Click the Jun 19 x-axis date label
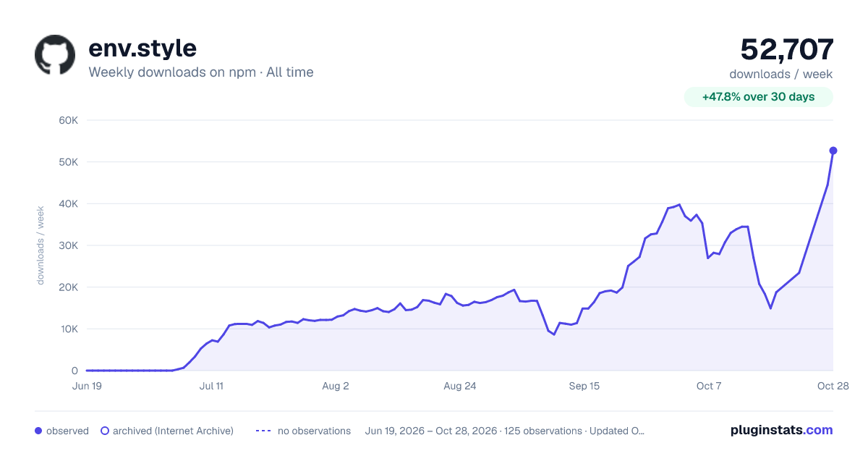This screenshot has width=868, height=456. pos(87,386)
